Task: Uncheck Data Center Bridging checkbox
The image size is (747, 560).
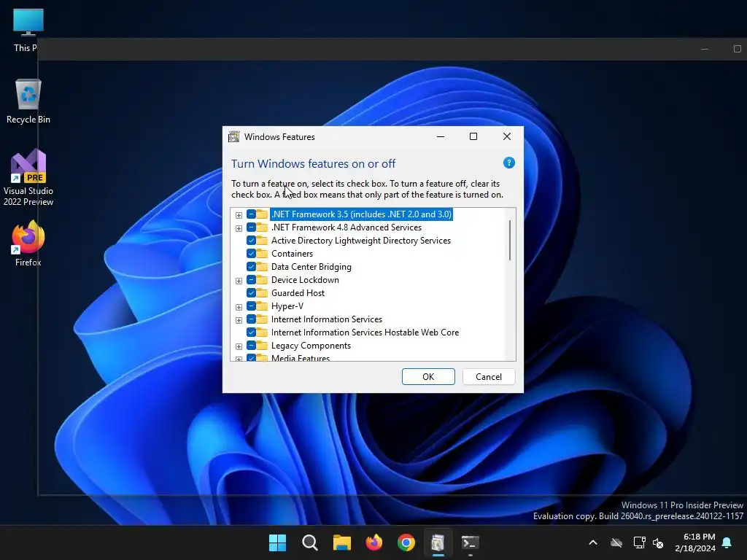Action: coord(251,267)
